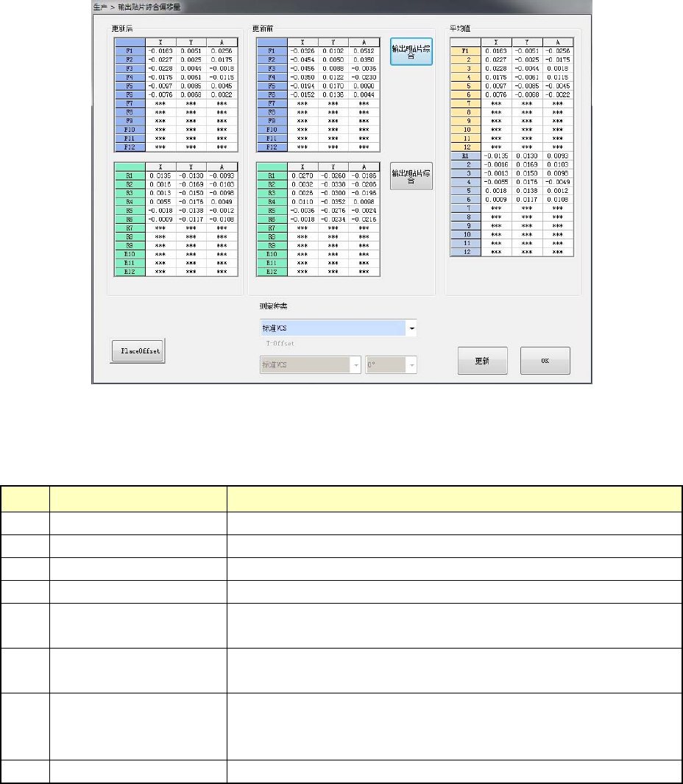This screenshot has width=683, height=784.
Task: Click A column header of 更新前 R table
Action: [x=364, y=167]
